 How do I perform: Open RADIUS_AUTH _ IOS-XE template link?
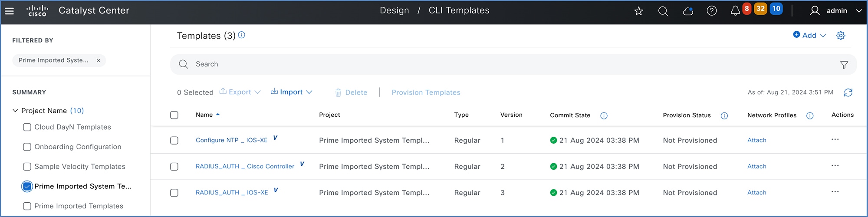pyautogui.click(x=232, y=192)
